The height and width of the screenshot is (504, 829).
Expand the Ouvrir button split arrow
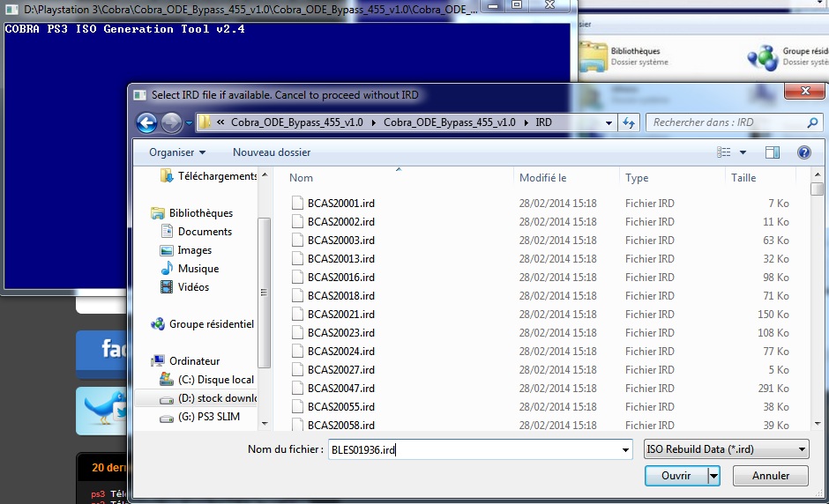tap(713, 476)
